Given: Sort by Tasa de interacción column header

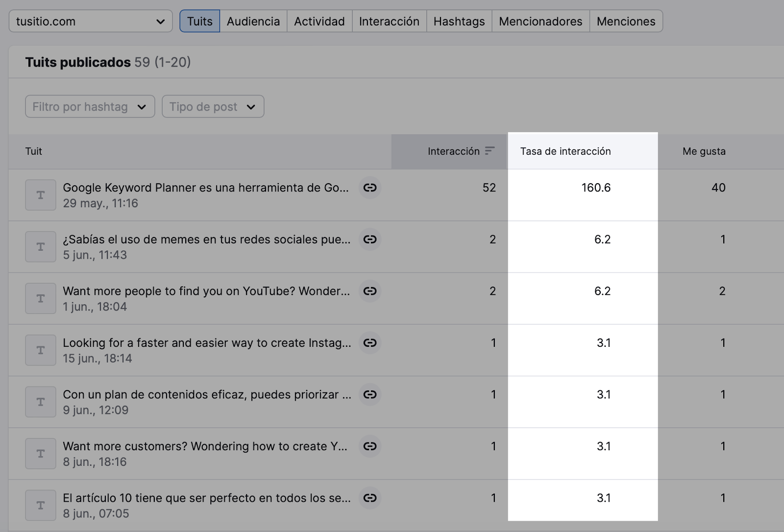Looking at the screenshot, I should [565, 151].
